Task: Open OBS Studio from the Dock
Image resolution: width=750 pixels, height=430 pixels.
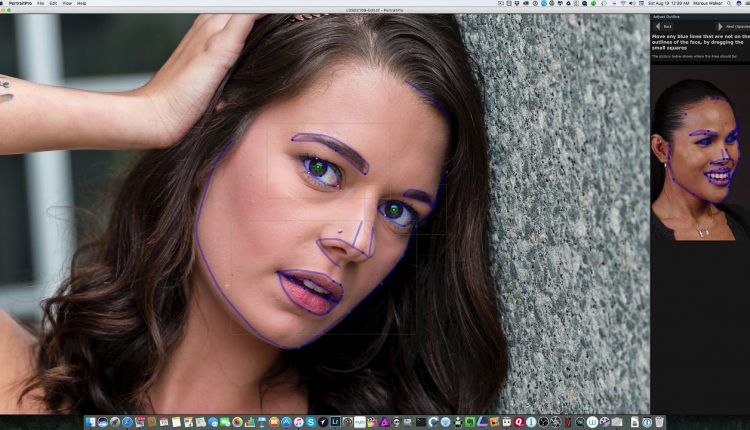Action: [x=543, y=422]
